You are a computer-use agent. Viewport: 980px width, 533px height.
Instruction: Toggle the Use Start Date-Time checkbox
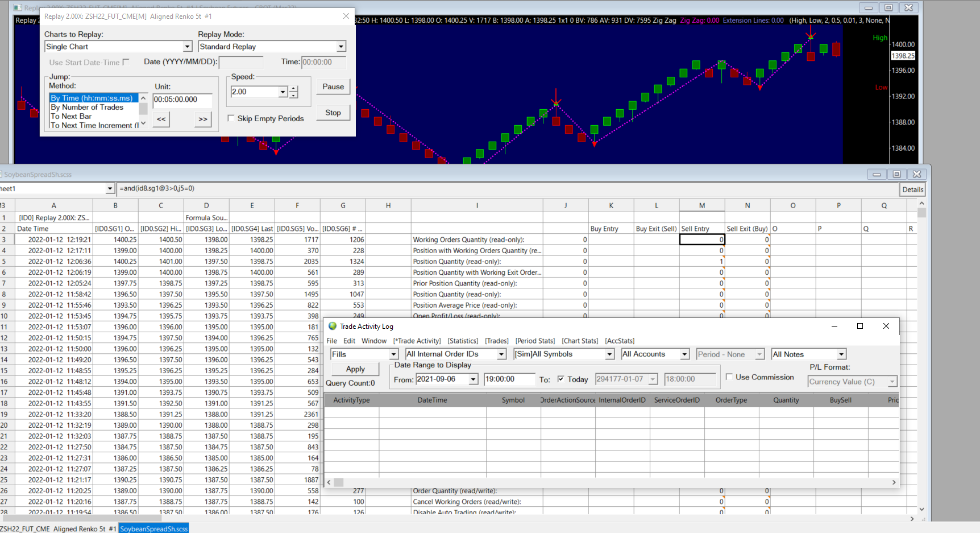click(126, 62)
